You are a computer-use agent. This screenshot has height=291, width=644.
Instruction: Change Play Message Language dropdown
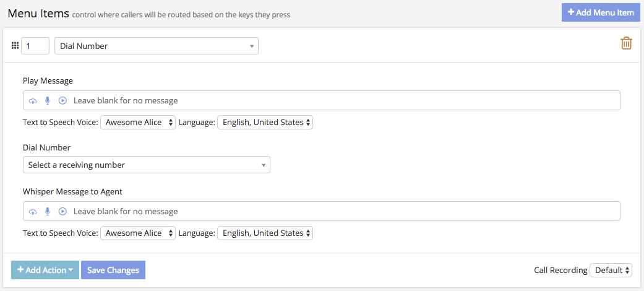[265, 123]
